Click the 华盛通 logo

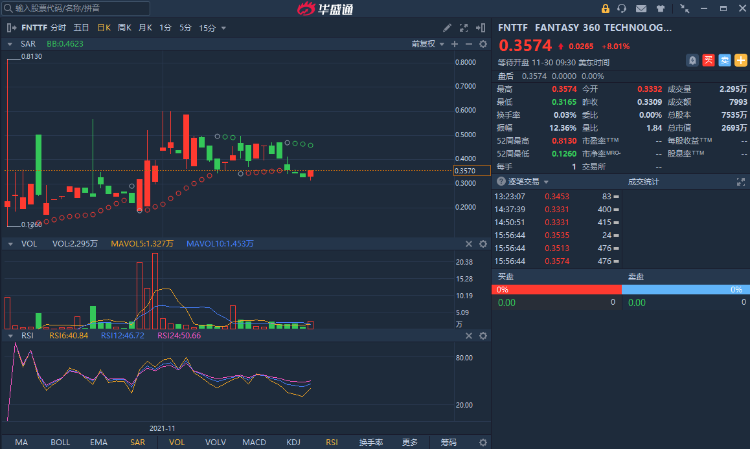pyautogui.click(x=326, y=9)
